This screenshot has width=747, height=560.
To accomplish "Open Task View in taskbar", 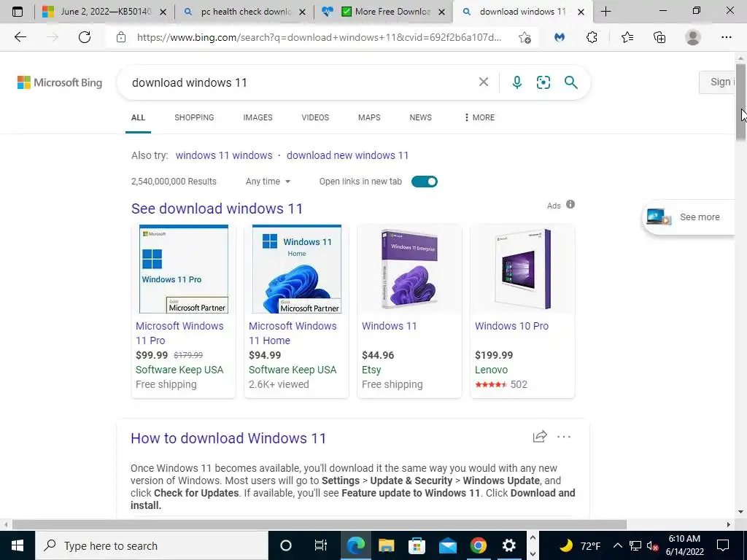I will [x=321, y=545].
